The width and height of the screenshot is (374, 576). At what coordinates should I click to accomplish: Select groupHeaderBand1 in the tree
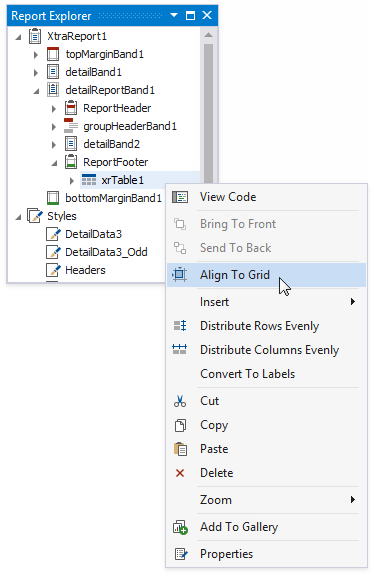coord(130,126)
